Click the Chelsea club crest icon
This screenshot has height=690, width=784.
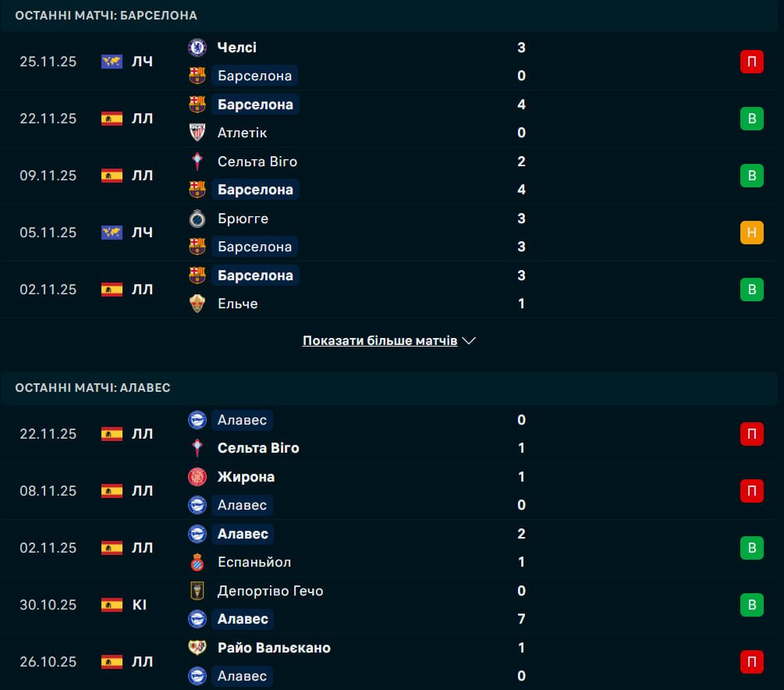point(197,48)
